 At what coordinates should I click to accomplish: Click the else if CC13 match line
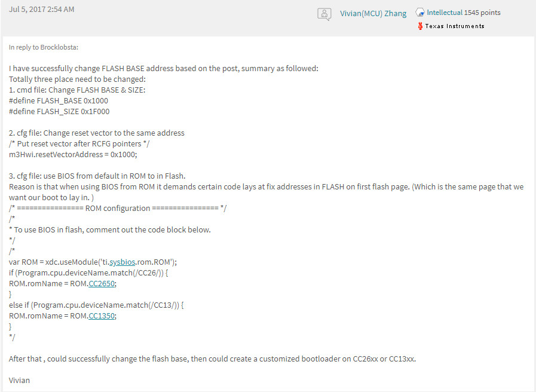[96, 305]
